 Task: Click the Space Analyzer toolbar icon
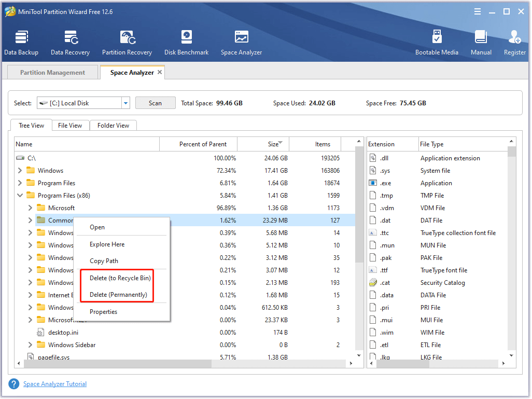pyautogui.click(x=241, y=43)
